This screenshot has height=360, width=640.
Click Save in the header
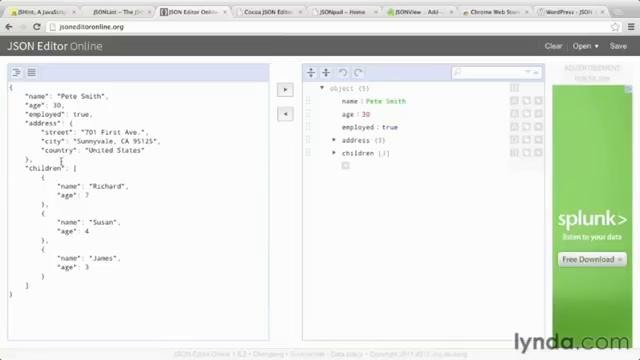(618, 46)
